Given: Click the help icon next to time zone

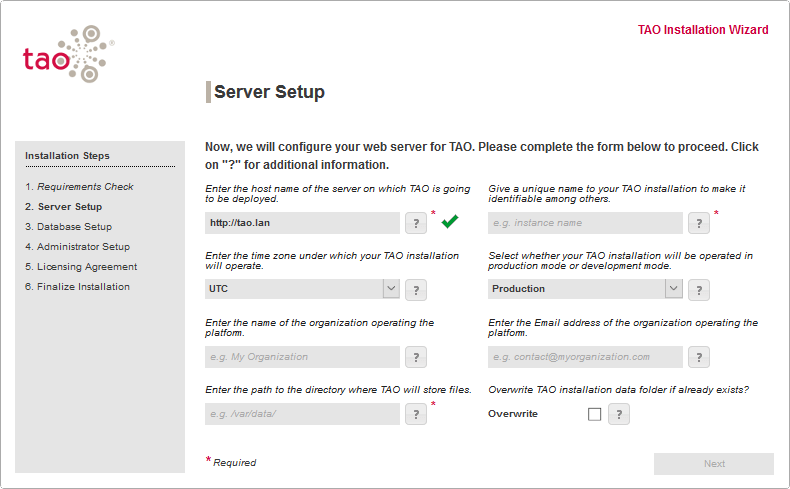Looking at the screenshot, I should pyautogui.click(x=415, y=289).
